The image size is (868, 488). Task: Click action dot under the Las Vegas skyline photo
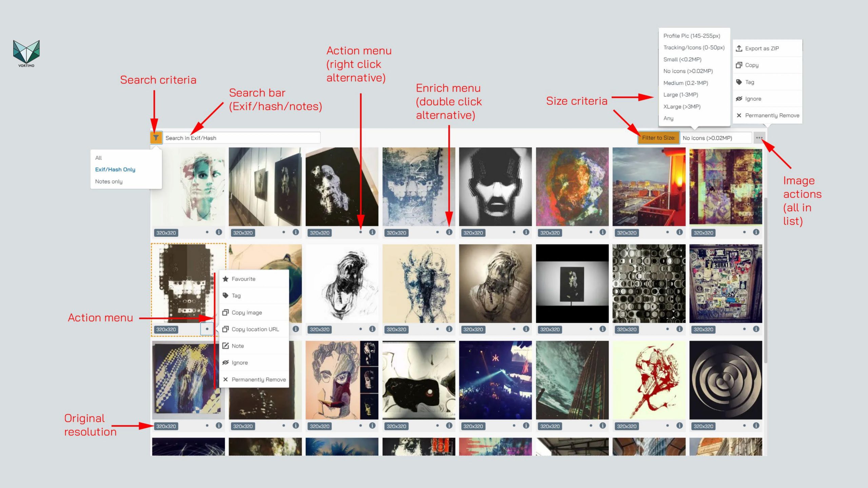667,232
